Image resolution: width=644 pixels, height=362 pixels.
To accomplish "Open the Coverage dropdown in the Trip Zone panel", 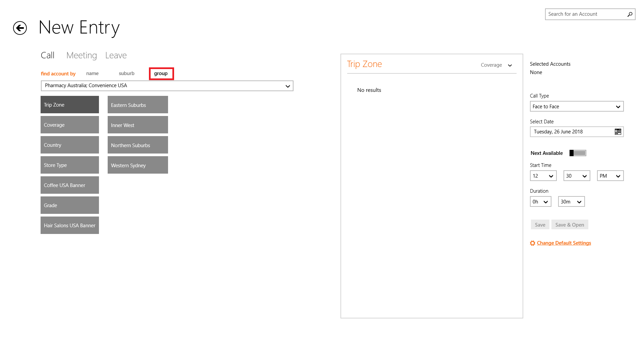I will click(x=496, y=65).
